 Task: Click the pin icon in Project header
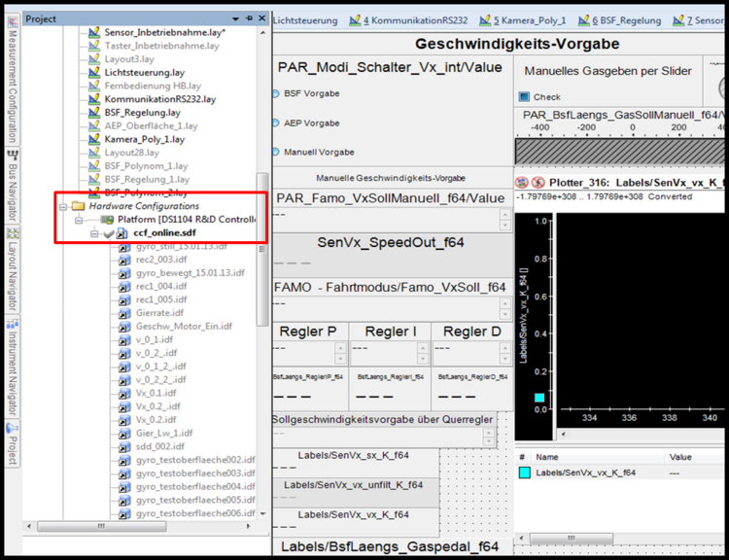coord(248,18)
